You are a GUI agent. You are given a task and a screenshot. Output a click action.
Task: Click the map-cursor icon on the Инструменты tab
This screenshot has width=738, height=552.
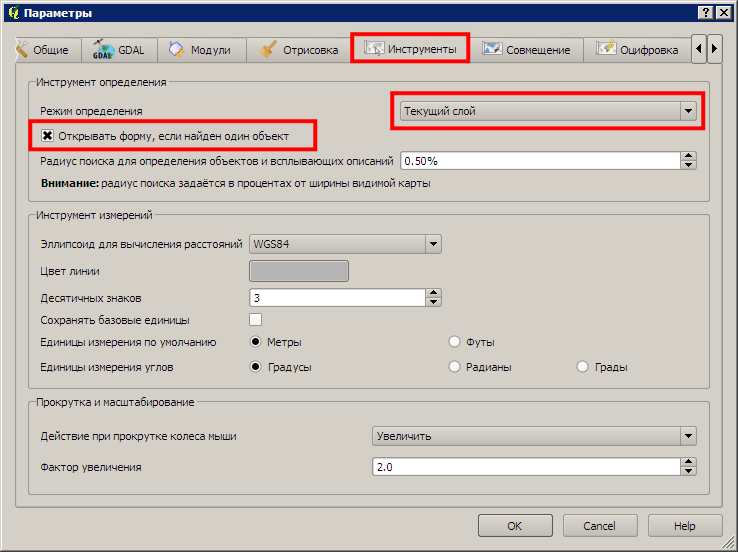click(x=374, y=48)
